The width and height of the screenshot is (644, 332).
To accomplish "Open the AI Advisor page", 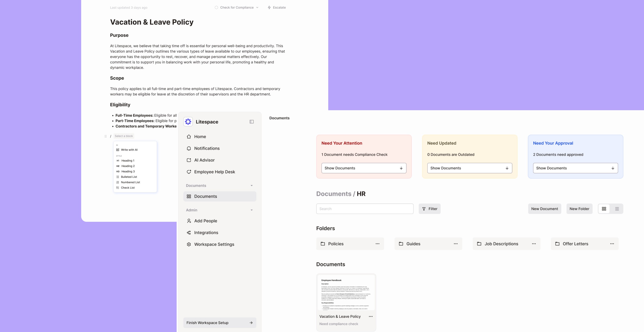I will pos(204,160).
